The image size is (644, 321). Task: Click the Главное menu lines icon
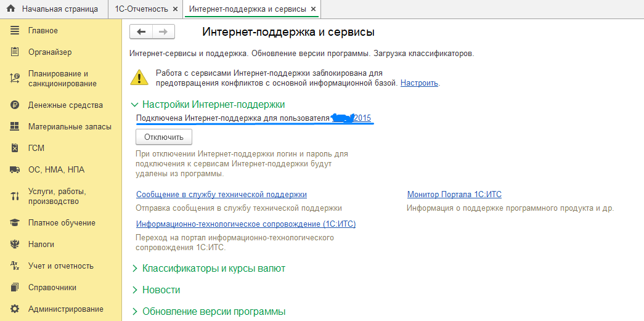tap(15, 30)
